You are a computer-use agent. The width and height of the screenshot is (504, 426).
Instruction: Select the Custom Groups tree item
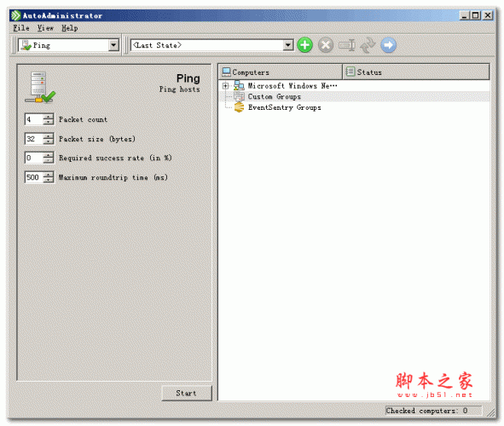point(275,96)
